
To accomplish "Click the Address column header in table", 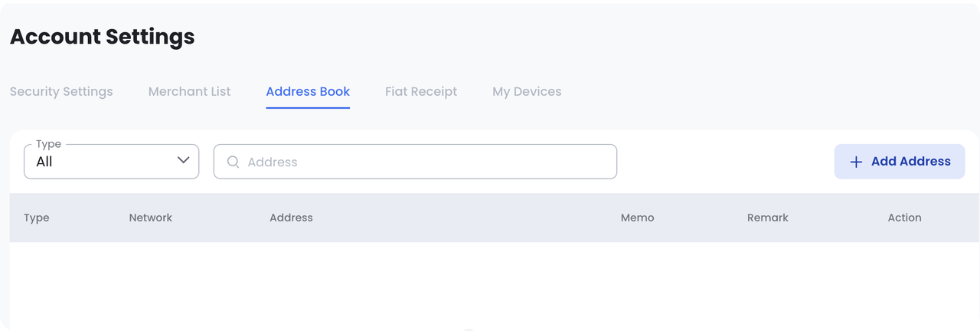I will [x=291, y=218].
